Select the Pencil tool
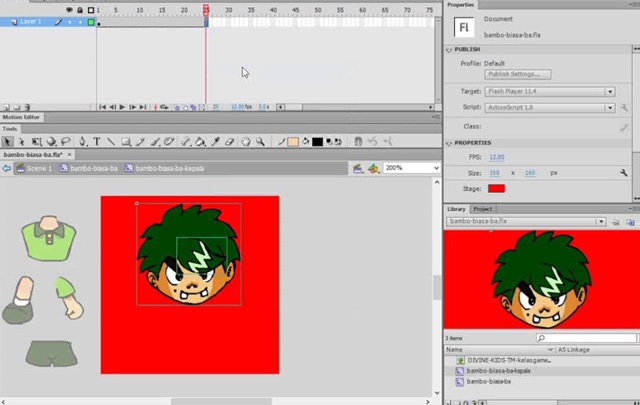640x405 pixels. tap(140, 142)
